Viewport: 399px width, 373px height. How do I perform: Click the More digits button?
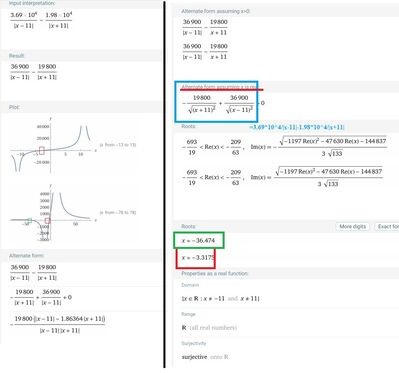(x=352, y=227)
